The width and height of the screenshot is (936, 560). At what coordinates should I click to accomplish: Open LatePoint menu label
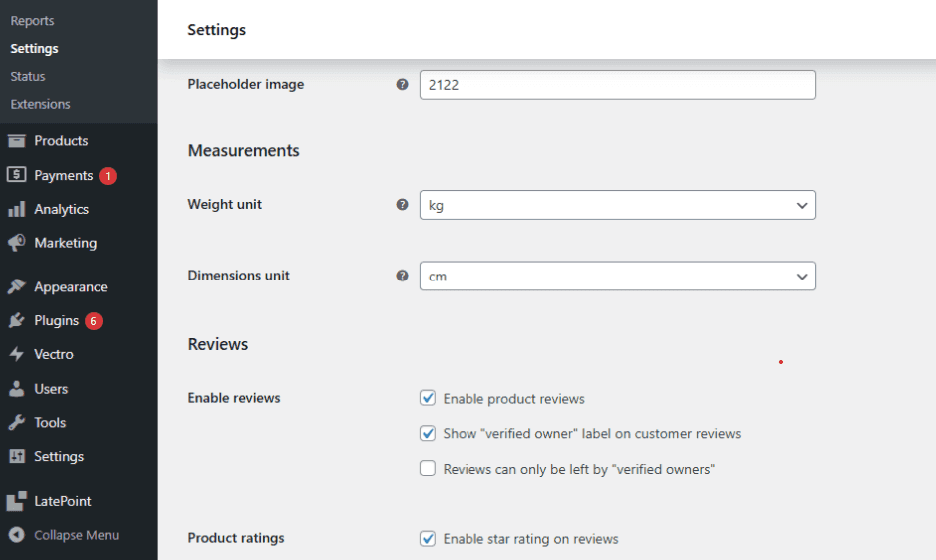tap(63, 501)
